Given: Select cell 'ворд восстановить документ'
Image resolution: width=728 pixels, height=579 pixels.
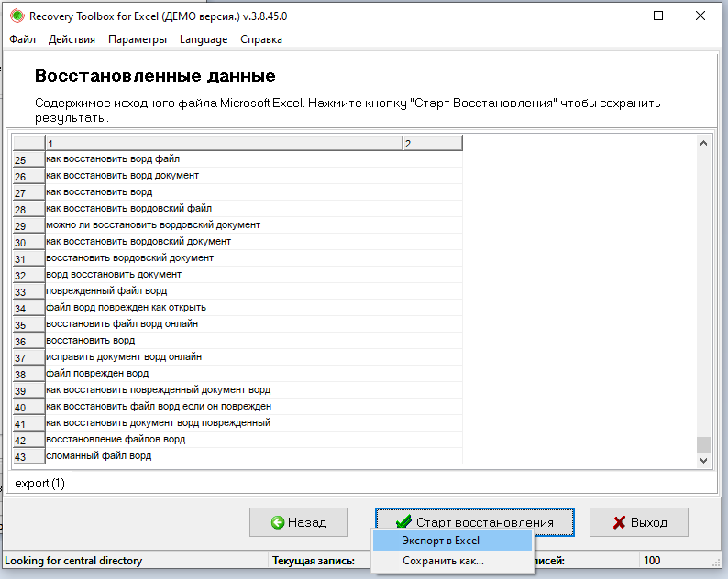Looking at the screenshot, I should [224, 275].
